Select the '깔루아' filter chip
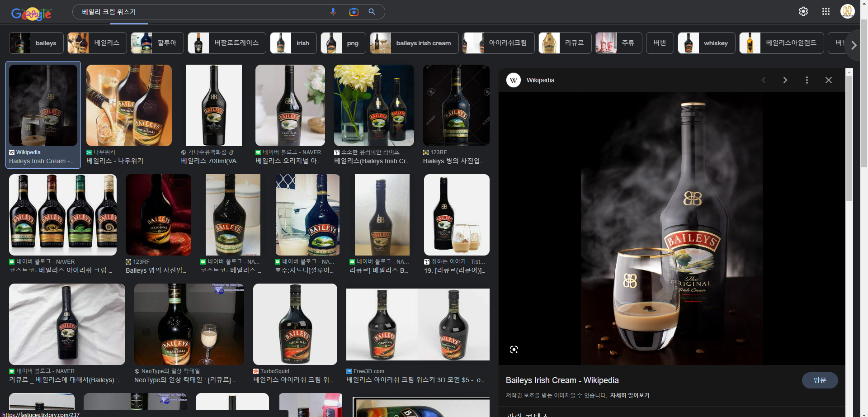Image resolution: width=868 pixels, height=417 pixels. coord(157,43)
